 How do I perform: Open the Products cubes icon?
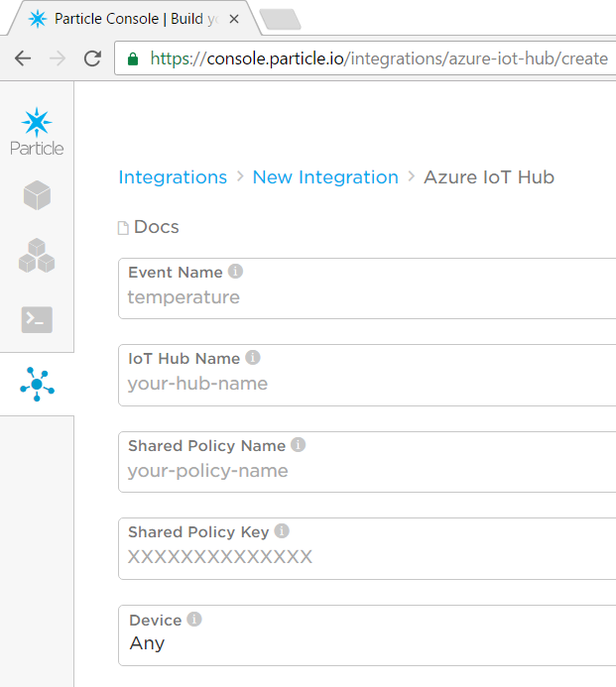pyautogui.click(x=37, y=256)
